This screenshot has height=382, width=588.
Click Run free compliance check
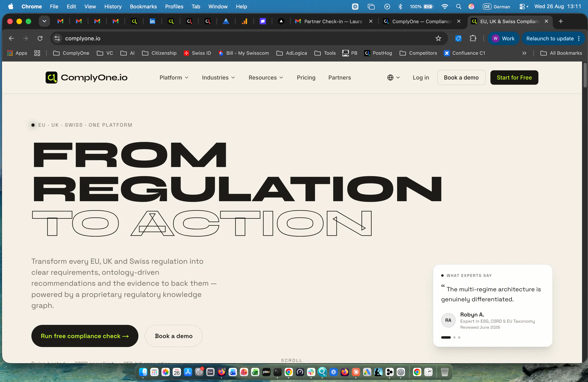point(85,336)
